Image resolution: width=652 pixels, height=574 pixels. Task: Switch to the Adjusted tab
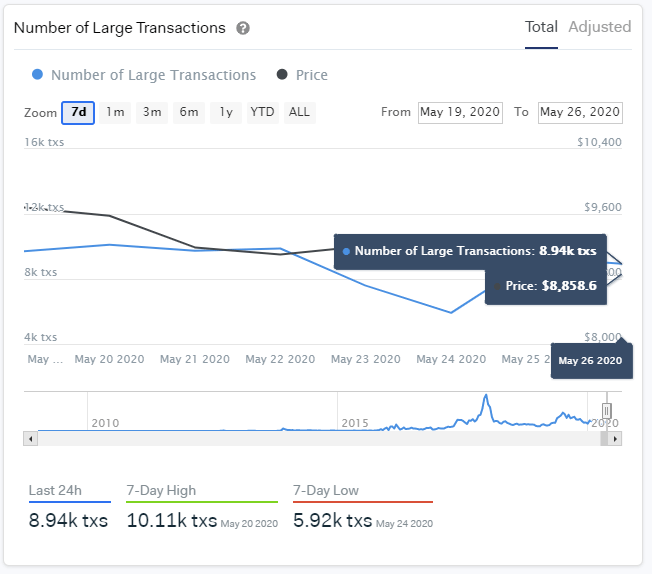click(599, 27)
